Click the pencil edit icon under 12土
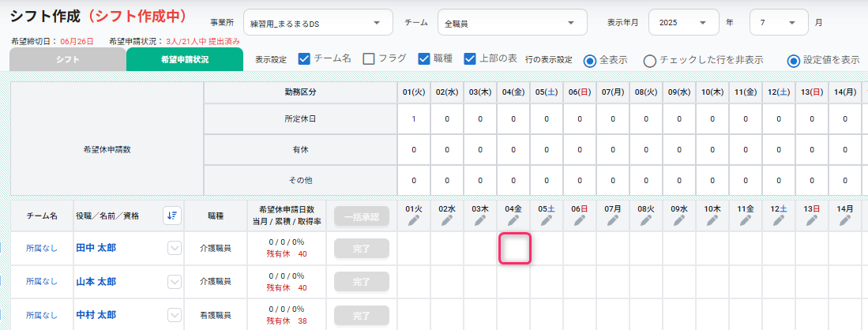The width and height of the screenshot is (868, 330). click(779, 220)
